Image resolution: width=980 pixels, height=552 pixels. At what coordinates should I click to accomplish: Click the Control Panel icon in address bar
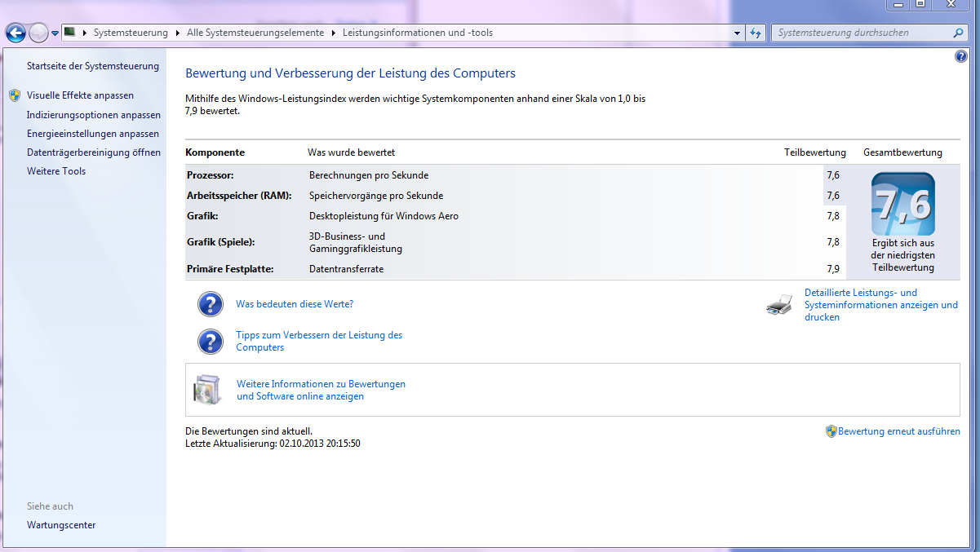(x=70, y=33)
